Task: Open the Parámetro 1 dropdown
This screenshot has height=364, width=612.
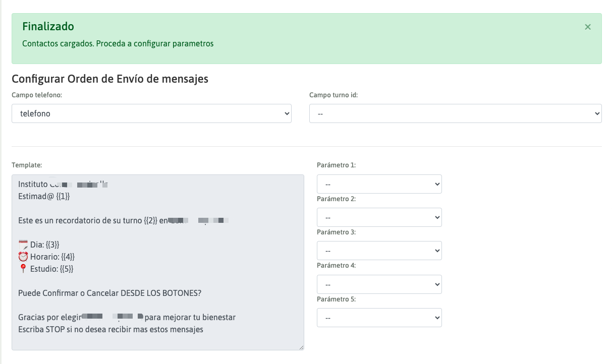Action: pos(379,184)
